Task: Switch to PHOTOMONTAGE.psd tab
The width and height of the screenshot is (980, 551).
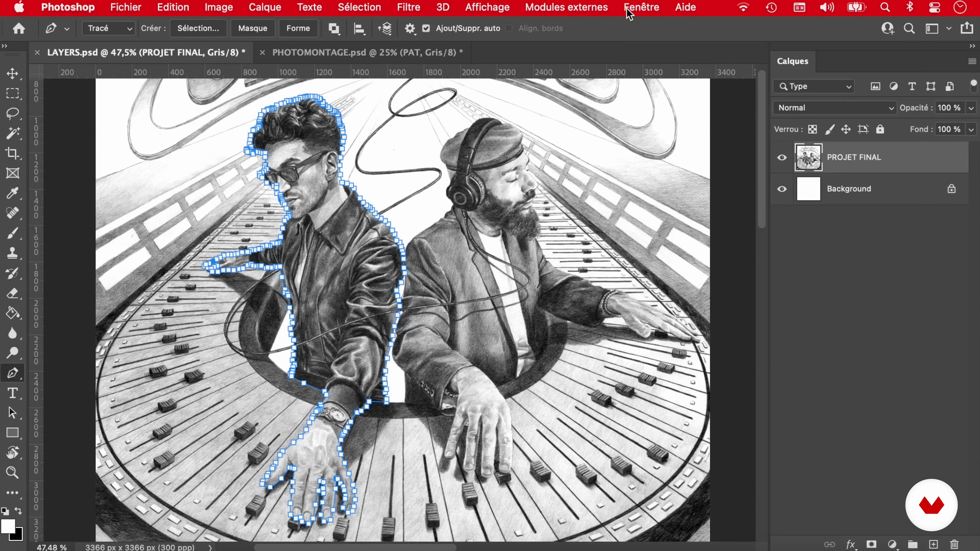Action: point(367,53)
